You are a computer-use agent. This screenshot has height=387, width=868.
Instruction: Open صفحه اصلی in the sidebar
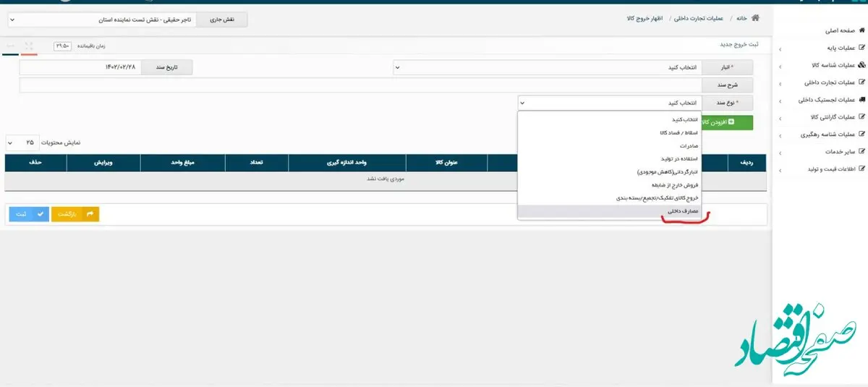(839, 31)
